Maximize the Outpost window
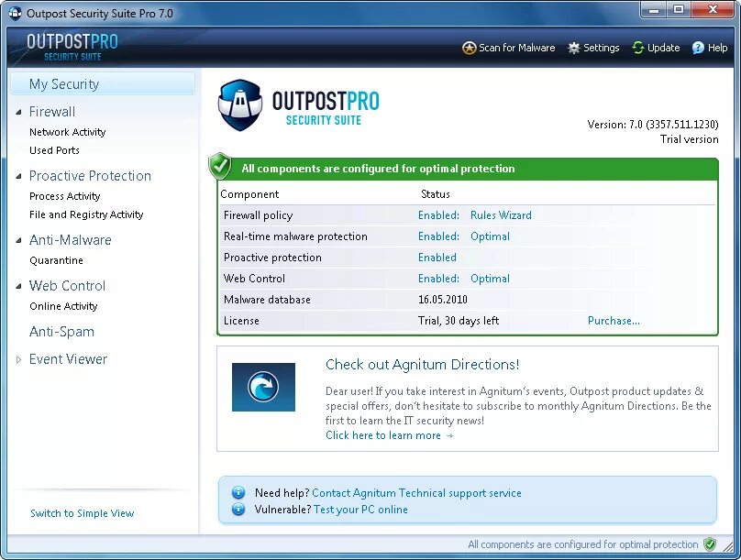 coord(679,10)
